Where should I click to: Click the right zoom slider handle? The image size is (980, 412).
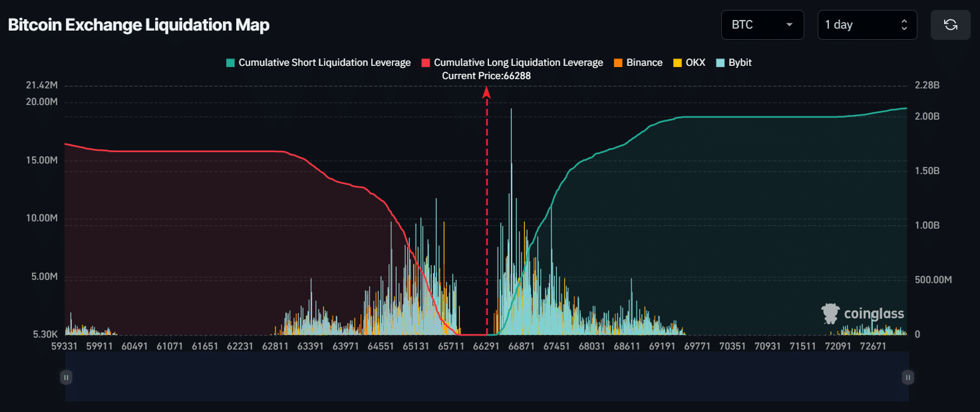tap(908, 377)
